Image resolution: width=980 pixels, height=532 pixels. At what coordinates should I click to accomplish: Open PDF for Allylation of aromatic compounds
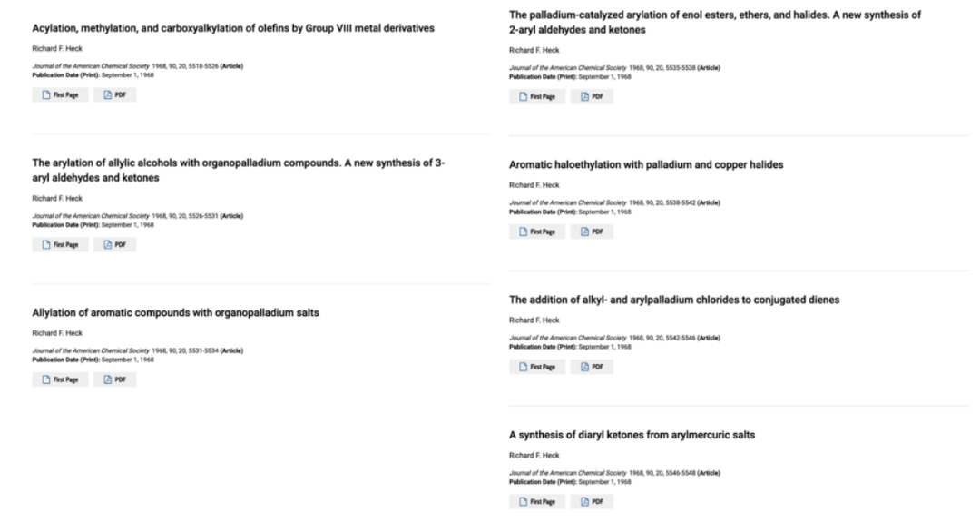click(x=115, y=379)
